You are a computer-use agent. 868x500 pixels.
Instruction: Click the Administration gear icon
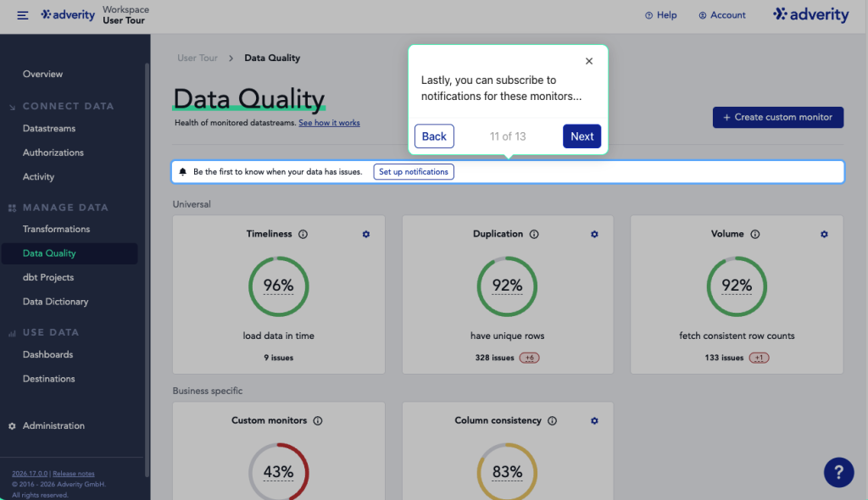[12, 425]
